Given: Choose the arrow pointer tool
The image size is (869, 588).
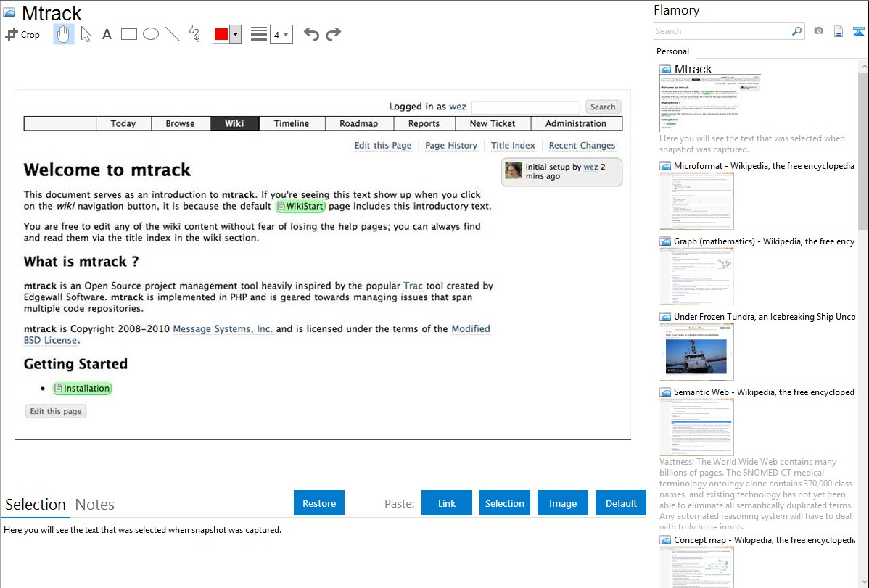Looking at the screenshot, I should (x=86, y=34).
